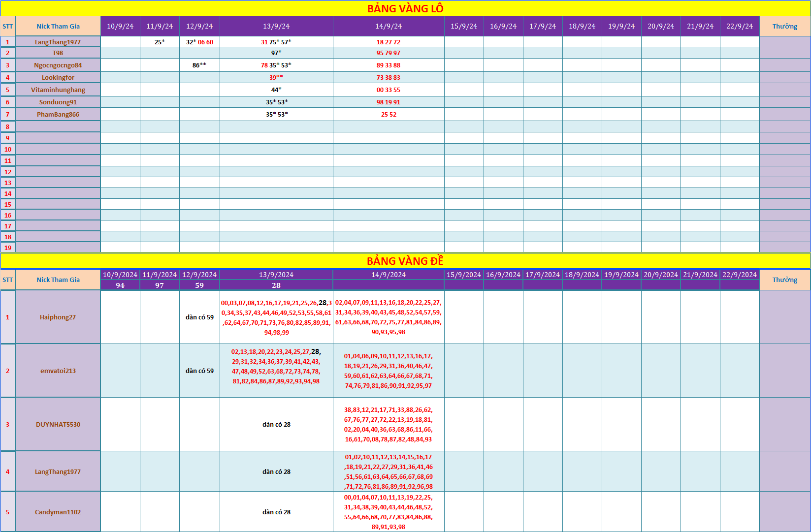The image size is (811, 532).
Task: Click the STT header in the Đề table
Action: click(8, 280)
